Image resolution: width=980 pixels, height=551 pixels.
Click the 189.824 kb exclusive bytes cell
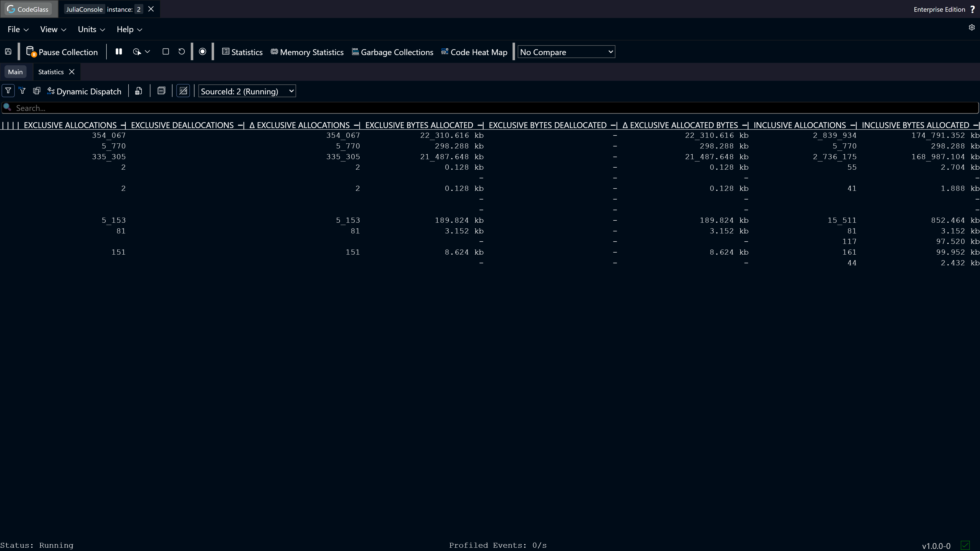(x=459, y=220)
